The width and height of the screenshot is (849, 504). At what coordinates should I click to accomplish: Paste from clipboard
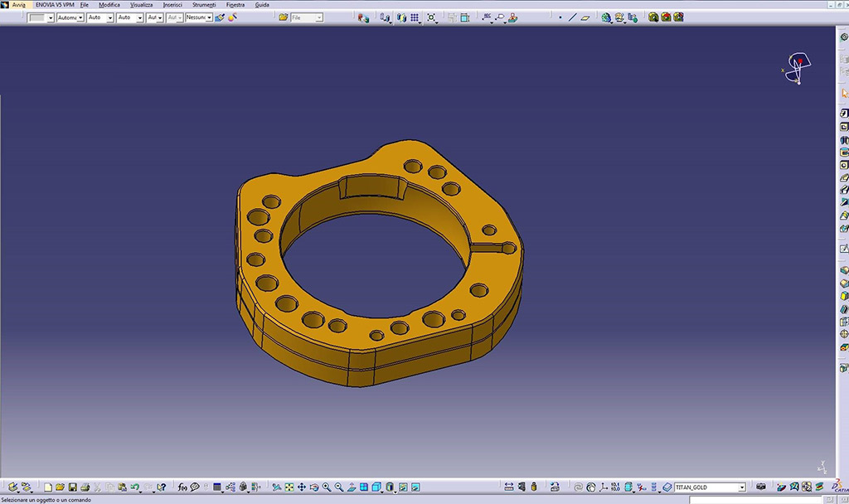(123, 487)
